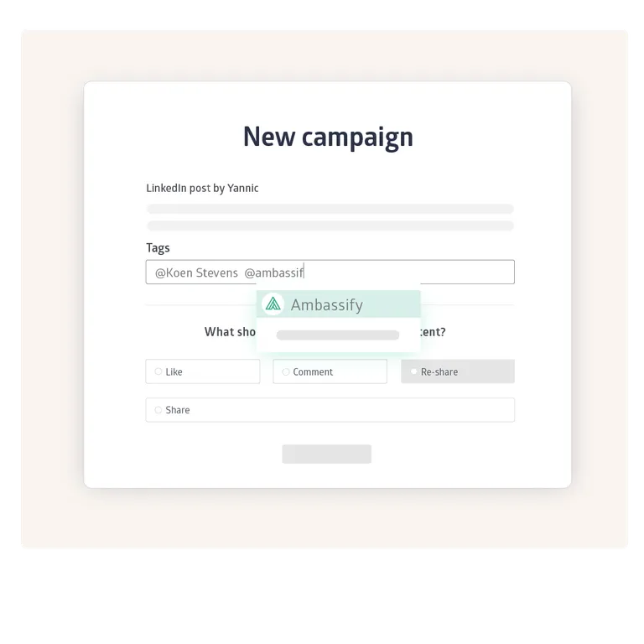Viewport: 644px width, 644px height.
Task: Click the 'LinkedIn post by Yannic' label
Action: click(202, 188)
